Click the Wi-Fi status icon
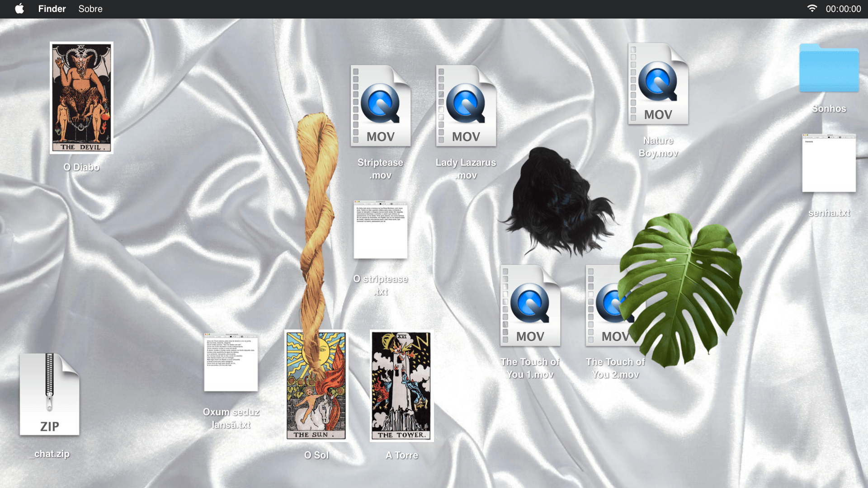The height and width of the screenshot is (488, 868). tap(812, 9)
